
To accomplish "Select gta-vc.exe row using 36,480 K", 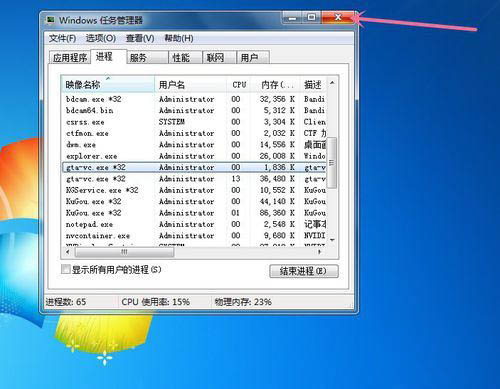I will (194, 179).
